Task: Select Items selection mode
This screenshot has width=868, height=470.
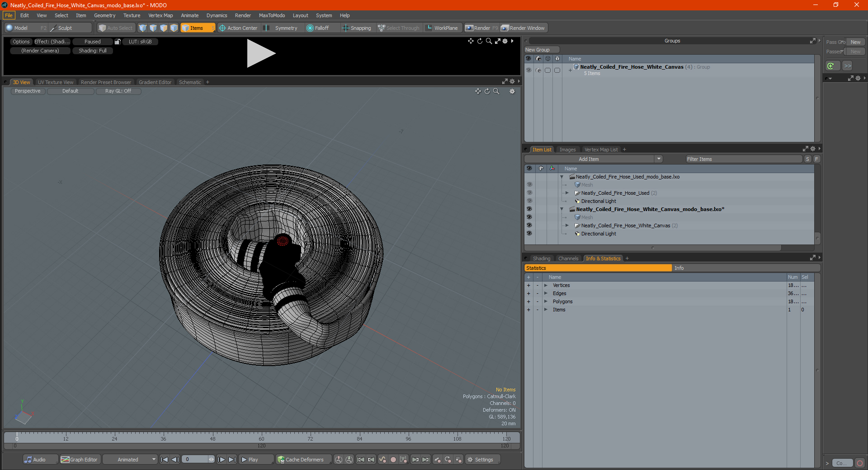Action: [x=197, y=28]
